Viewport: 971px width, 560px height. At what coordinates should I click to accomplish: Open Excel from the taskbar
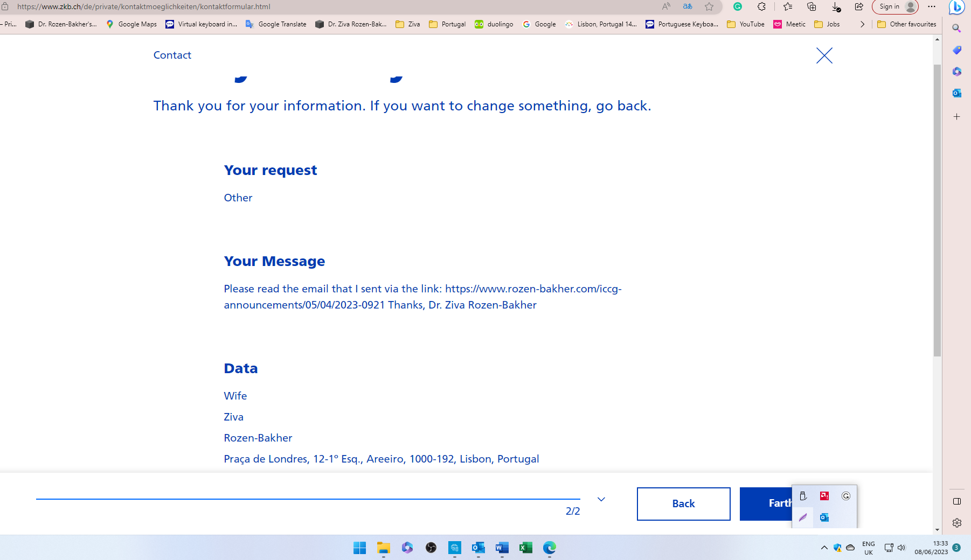point(525,548)
